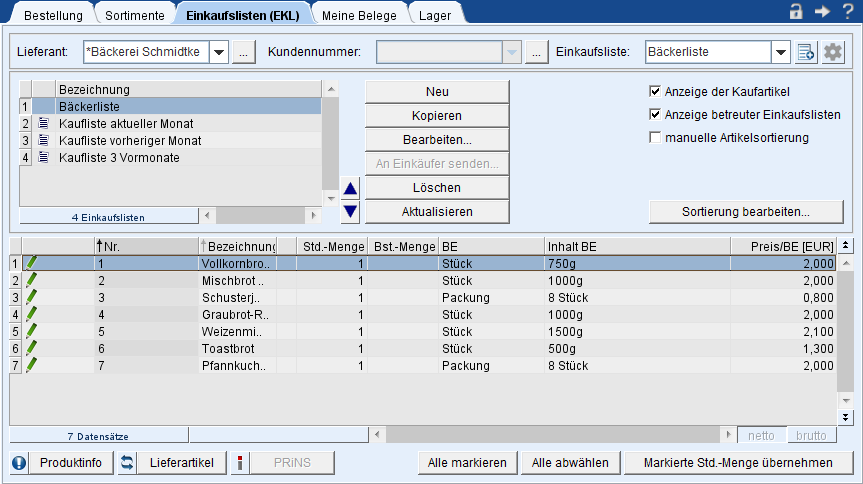Expand the Einkaufsliste dropdown
This screenshot has width=863, height=484.
pos(781,52)
